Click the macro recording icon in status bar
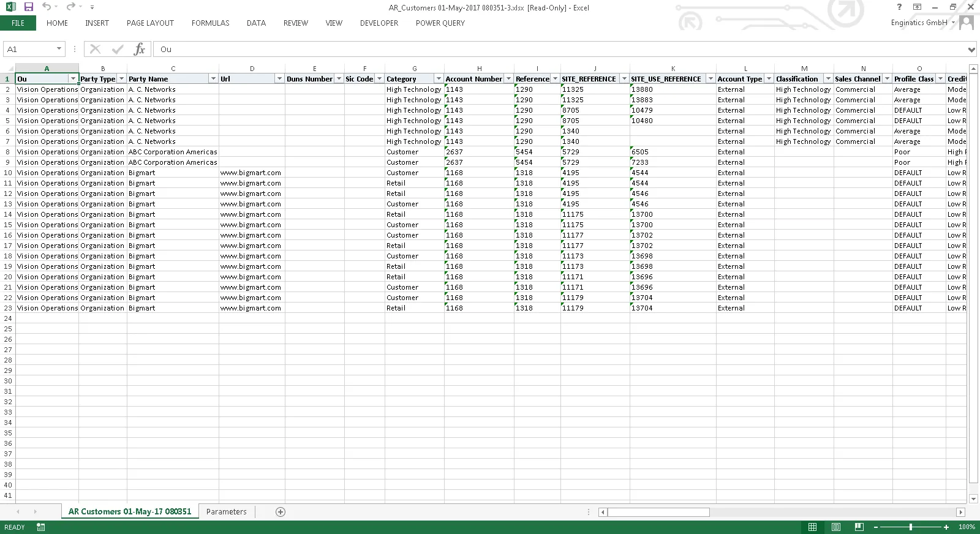The image size is (980, 534). tap(40, 527)
